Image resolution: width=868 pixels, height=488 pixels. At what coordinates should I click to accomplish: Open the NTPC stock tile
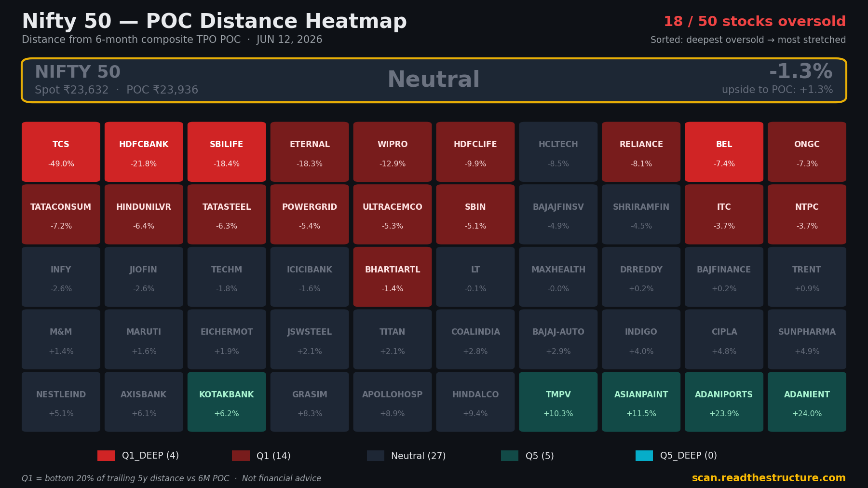pos(807,215)
